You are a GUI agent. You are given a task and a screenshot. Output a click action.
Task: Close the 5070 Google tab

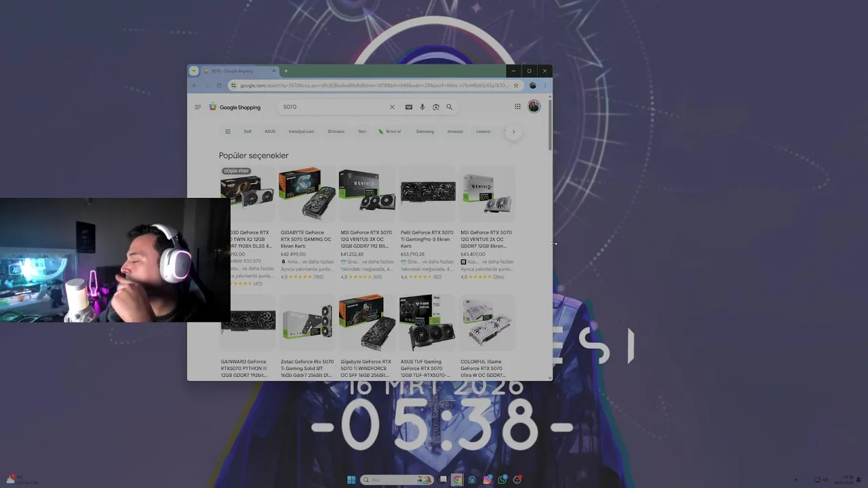[274, 70]
